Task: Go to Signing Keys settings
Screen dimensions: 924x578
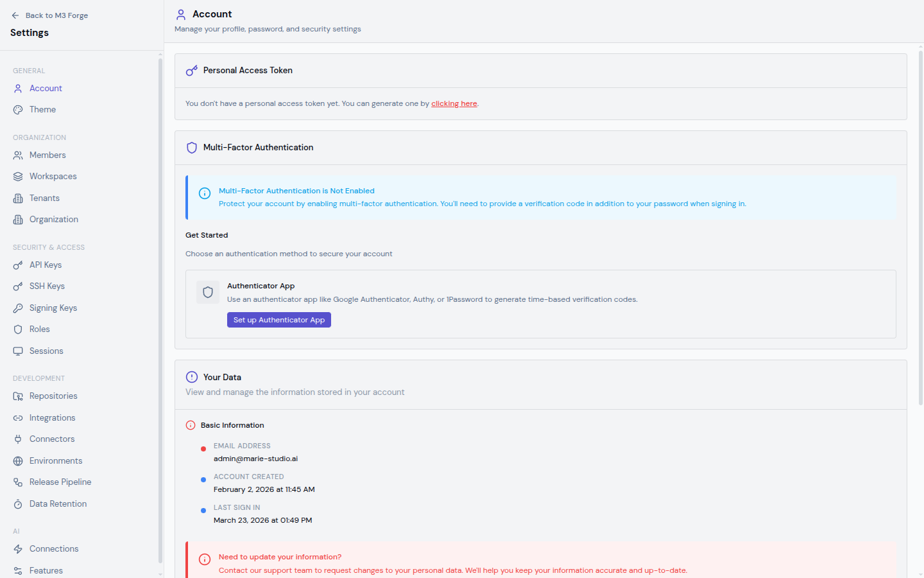Action: point(53,308)
